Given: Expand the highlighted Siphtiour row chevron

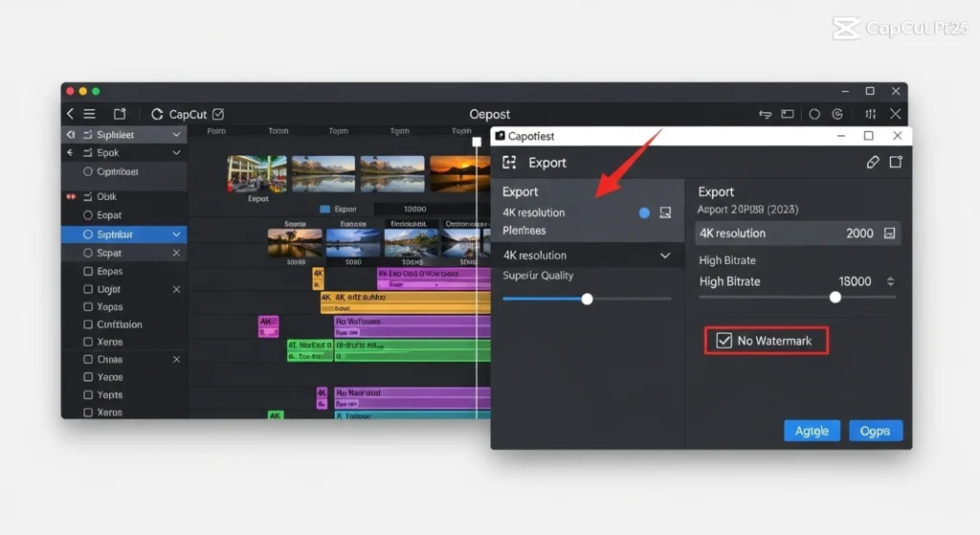Looking at the screenshot, I should pyautogui.click(x=176, y=234).
